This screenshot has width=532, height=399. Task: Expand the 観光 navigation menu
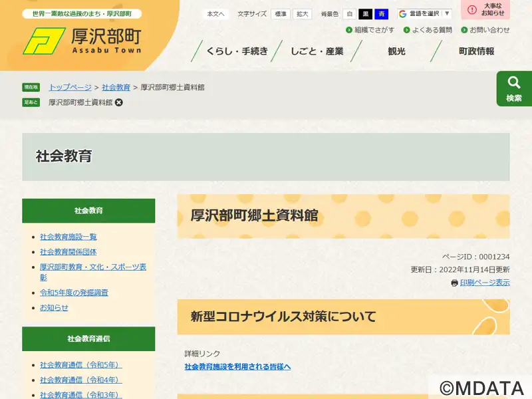coord(396,51)
